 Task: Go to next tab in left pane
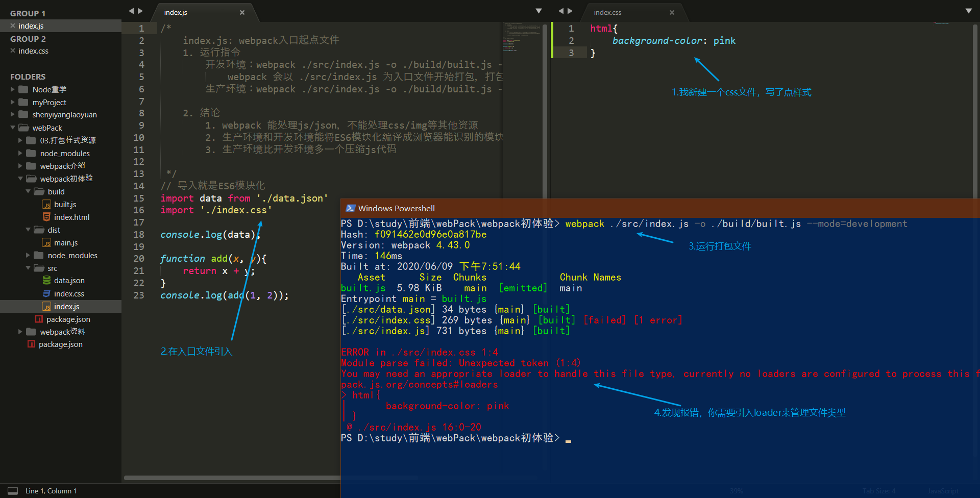tap(140, 11)
